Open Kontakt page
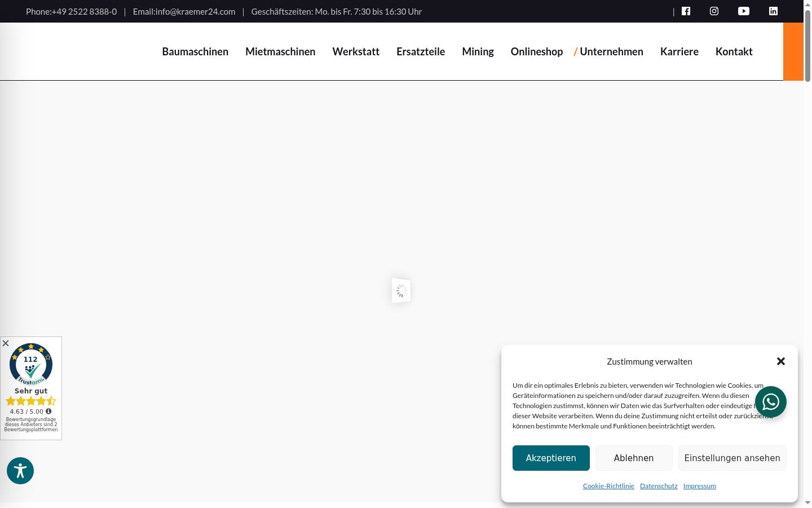This screenshot has height=508, width=812. tap(734, 51)
